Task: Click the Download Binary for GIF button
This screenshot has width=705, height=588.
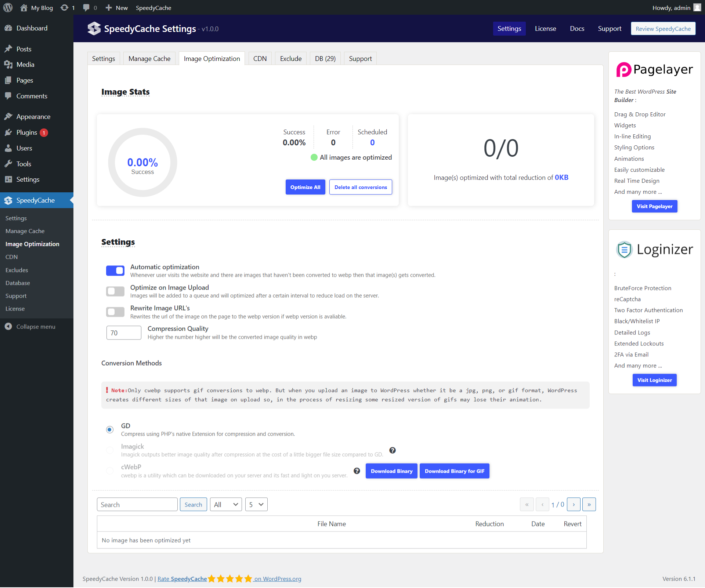Action: [x=454, y=471]
